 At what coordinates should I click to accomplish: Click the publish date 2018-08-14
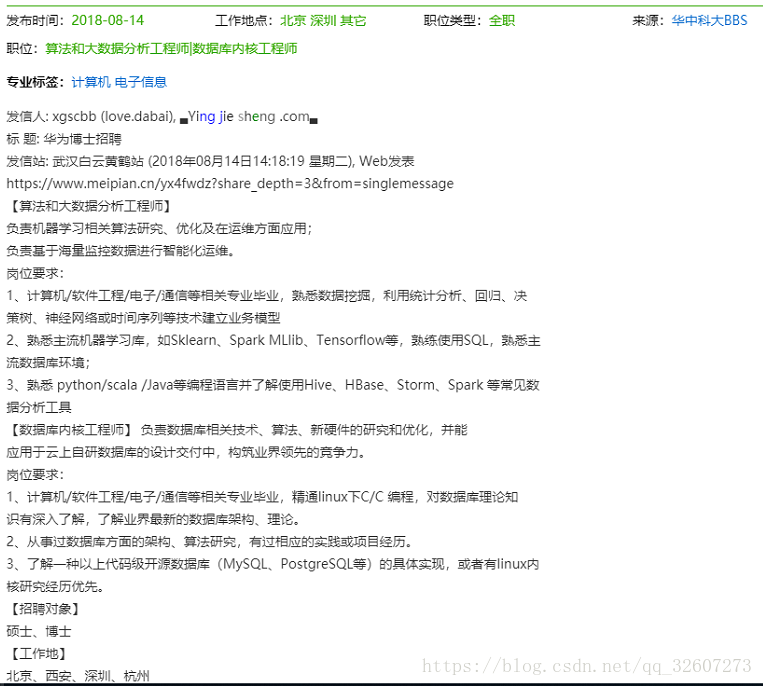(108, 20)
